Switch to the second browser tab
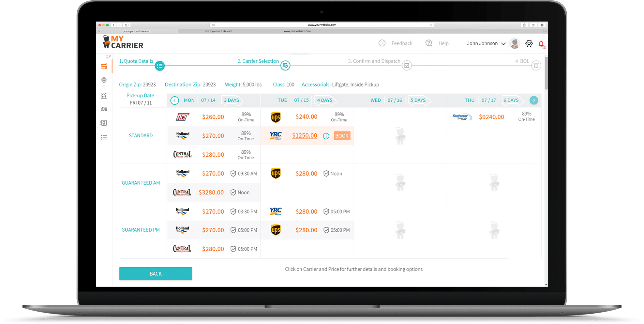Viewport: 644px width, 324px height. 218,31
